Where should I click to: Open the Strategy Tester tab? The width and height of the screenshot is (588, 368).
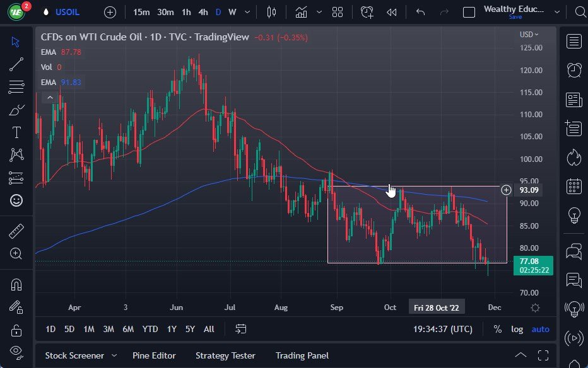tap(225, 355)
